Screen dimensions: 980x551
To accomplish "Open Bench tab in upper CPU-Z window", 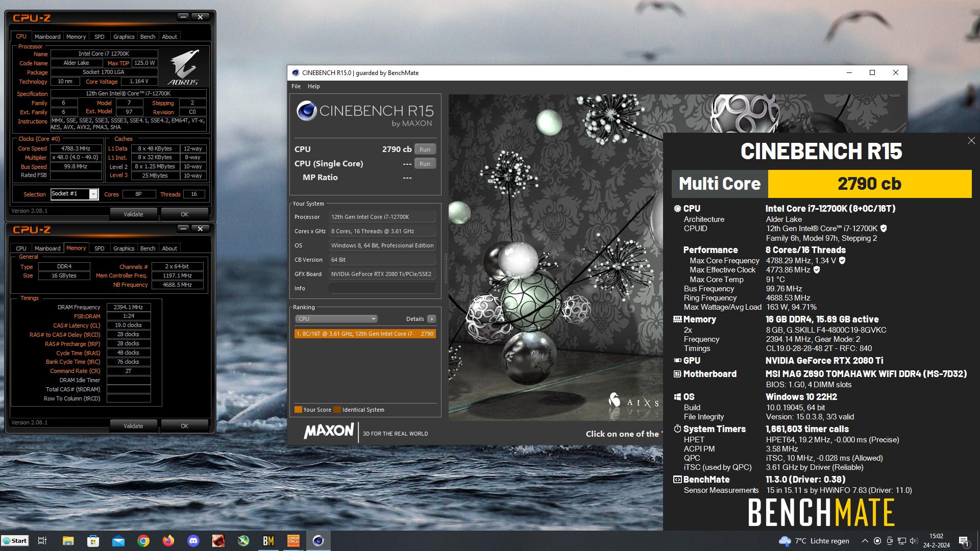I will tap(148, 37).
